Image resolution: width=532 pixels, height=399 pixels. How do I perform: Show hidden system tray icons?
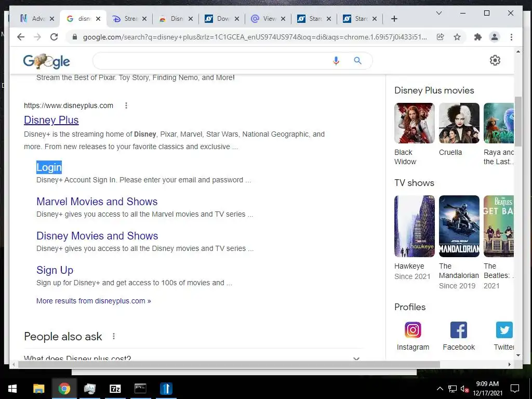[440, 389]
